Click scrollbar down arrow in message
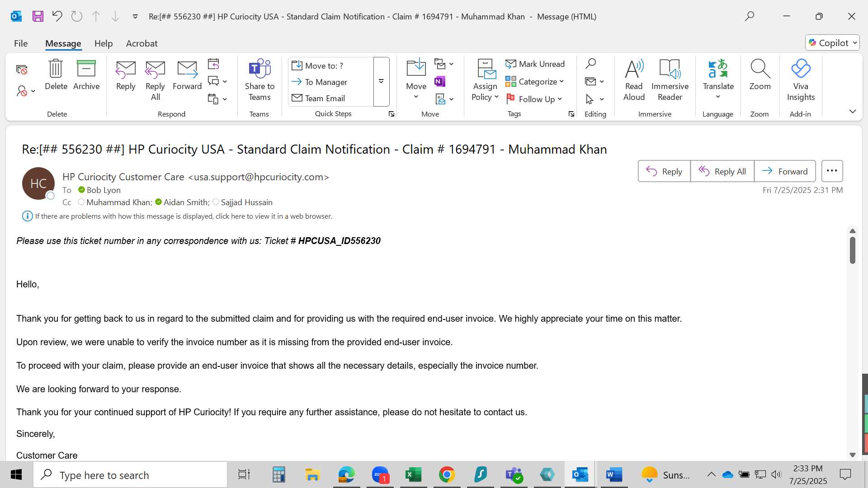 [852, 455]
